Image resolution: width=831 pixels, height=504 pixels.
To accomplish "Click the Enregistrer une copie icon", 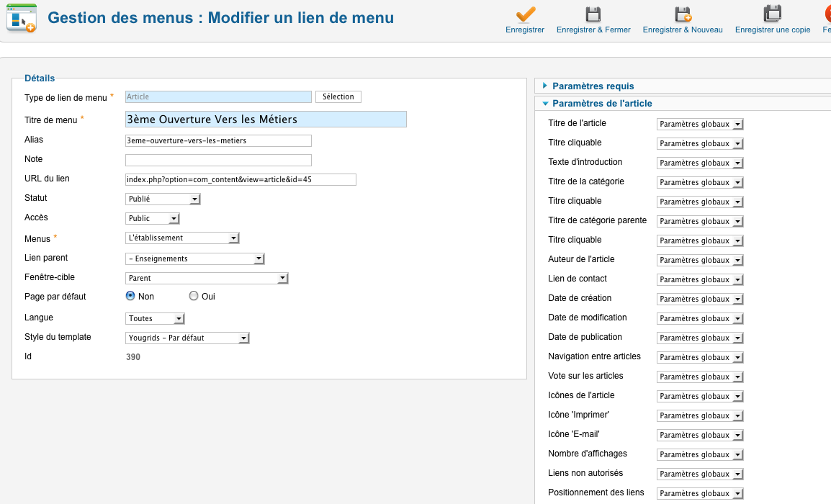I will 772,14.
